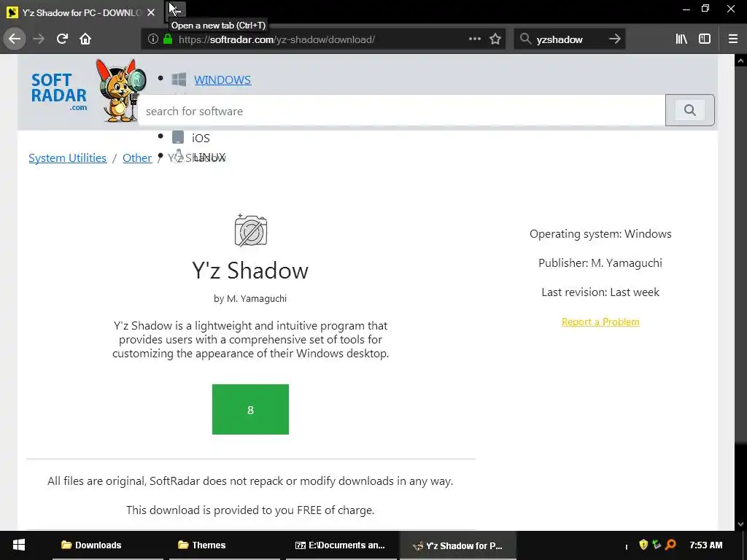Open the Library bookshelf icon
This screenshot has height=560, width=747.
[x=681, y=39]
